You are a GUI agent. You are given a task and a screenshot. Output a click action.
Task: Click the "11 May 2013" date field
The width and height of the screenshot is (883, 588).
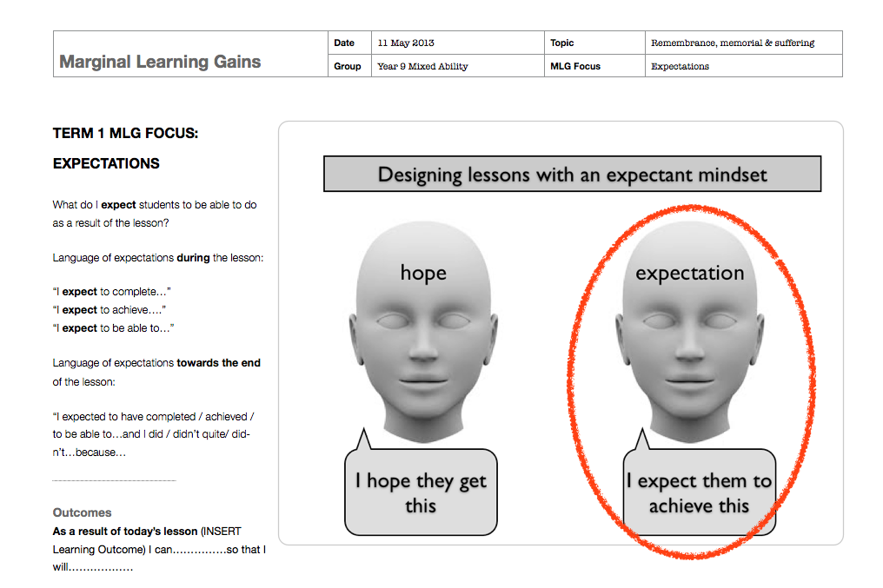click(406, 43)
